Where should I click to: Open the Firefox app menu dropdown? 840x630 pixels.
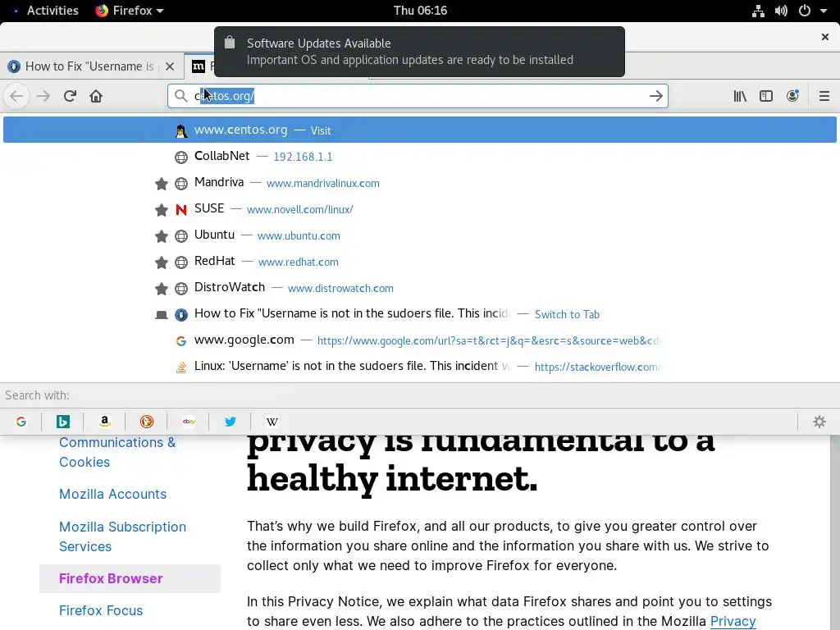tap(130, 11)
